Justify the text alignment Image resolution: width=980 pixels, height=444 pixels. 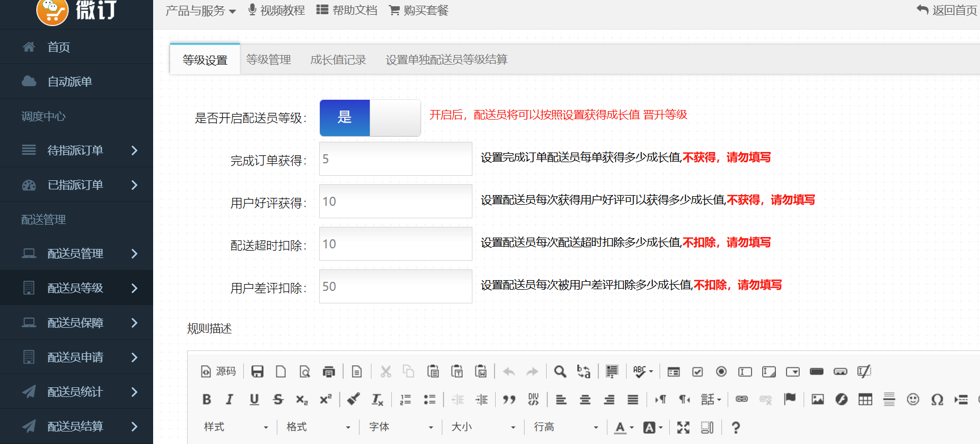pyautogui.click(x=633, y=399)
